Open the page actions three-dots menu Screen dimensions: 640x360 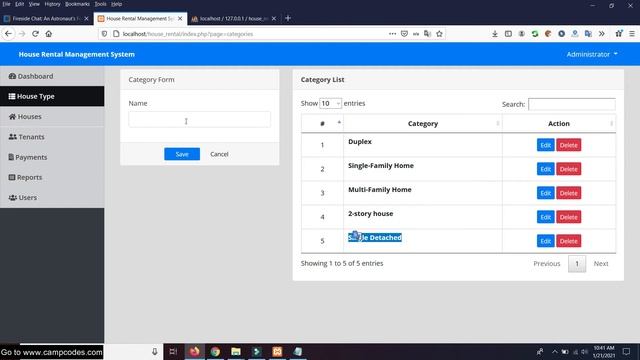[x=392, y=34]
